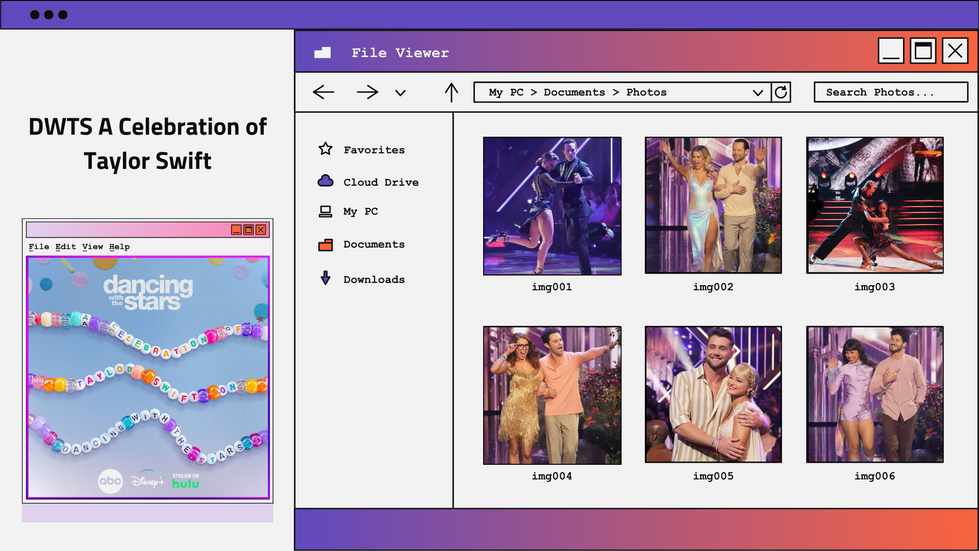Select the img004 thumbnail
Image resolution: width=979 pixels, height=551 pixels.
[552, 395]
